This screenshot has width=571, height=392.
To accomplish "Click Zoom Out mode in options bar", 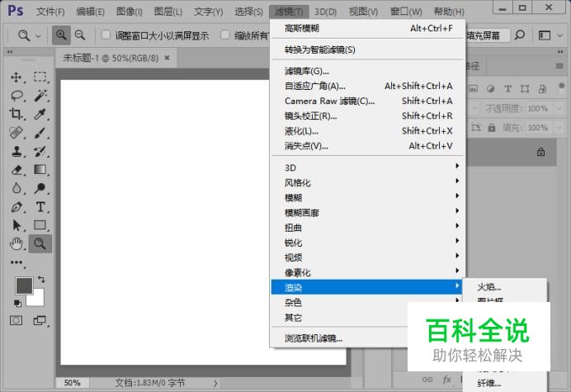I will pyautogui.click(x=80, y=35).
